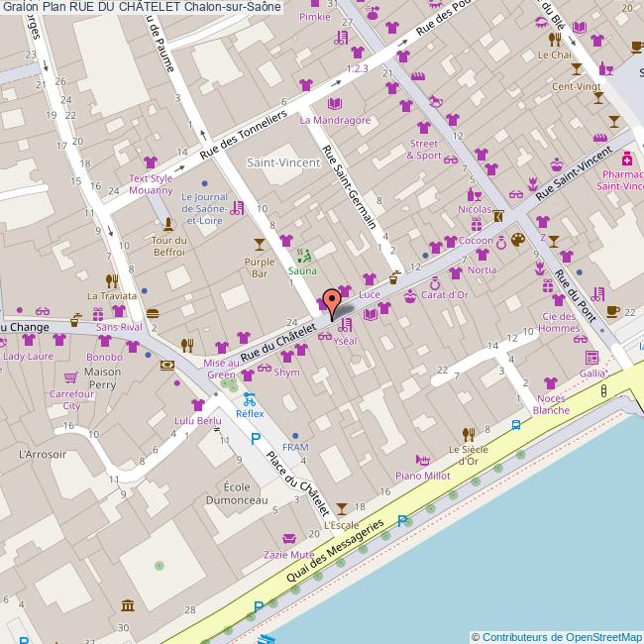Select the Piano Millot shop icon
The height and width of the screenshot is (644, 644).
click(423, 460)
